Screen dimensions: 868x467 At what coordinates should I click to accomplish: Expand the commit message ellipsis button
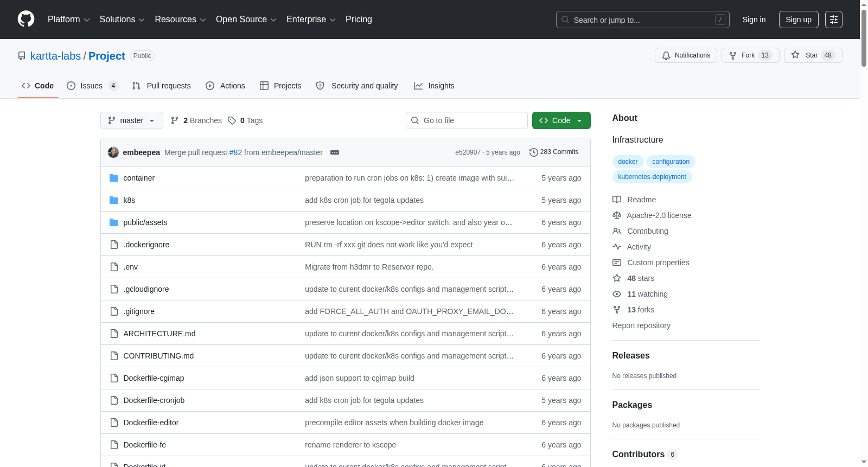click(x=335, y=152)
